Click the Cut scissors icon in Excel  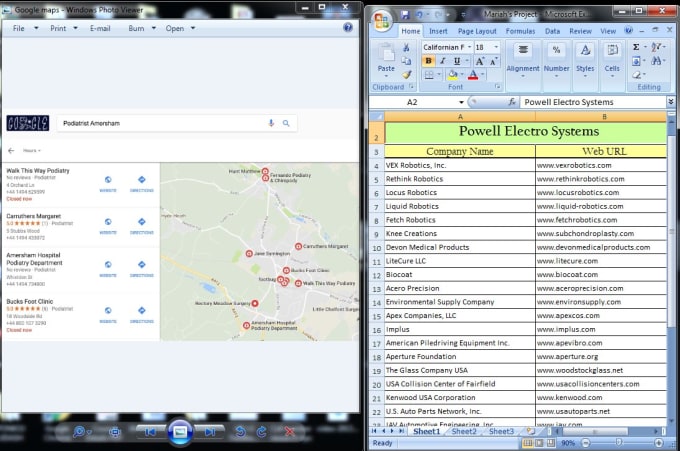pyautogui.click(x=406, y=47)
